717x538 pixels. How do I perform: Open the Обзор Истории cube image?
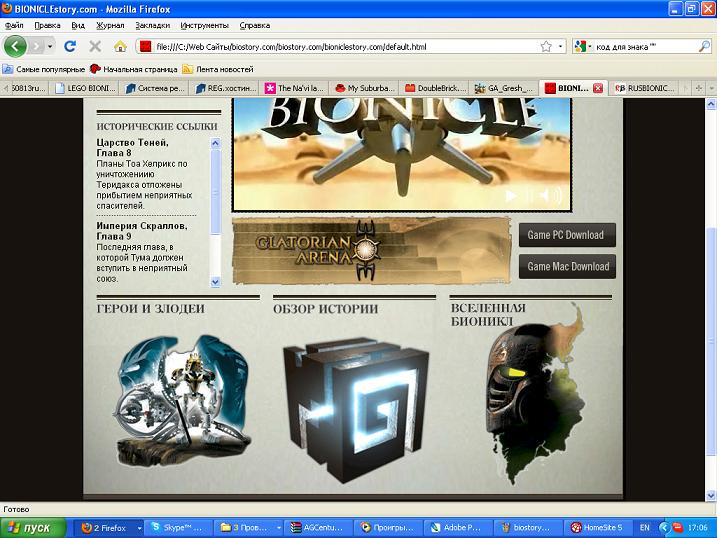point(355,410)
